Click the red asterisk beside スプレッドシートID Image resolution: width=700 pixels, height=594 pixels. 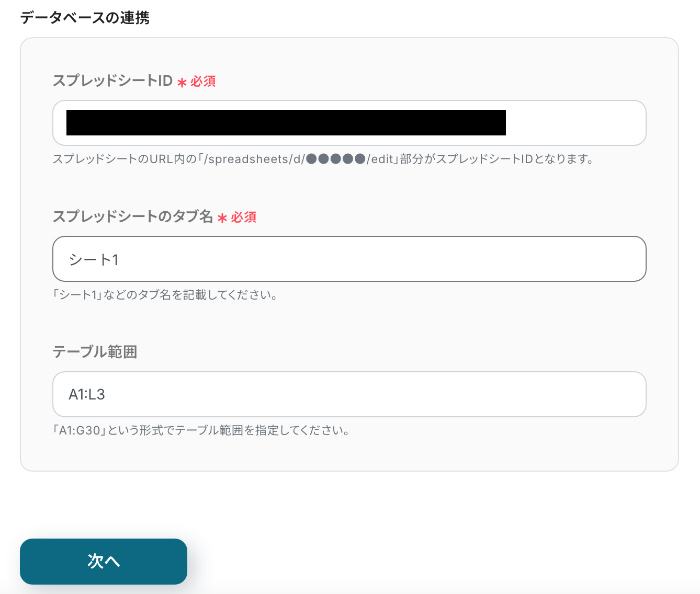[x=182, y=83]
